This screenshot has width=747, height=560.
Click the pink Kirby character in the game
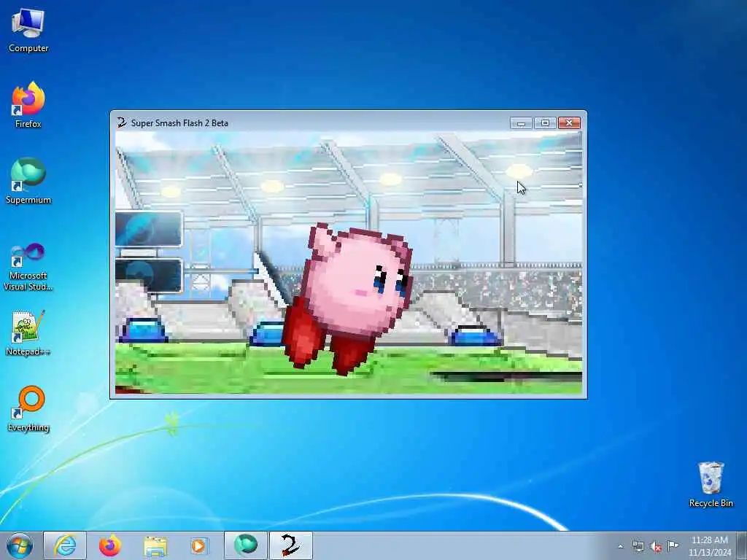(x=347, y=298)
